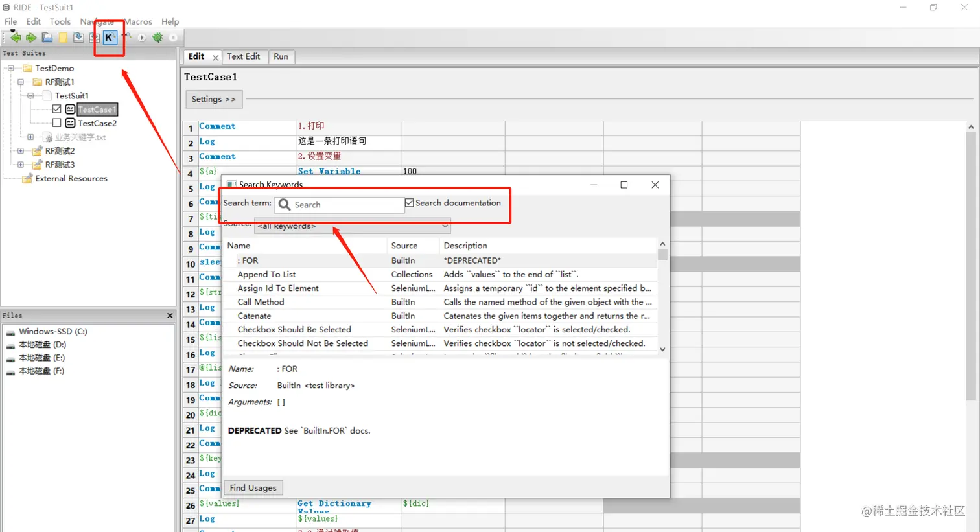Click the Stop test run icon

(x=173, y=38)
